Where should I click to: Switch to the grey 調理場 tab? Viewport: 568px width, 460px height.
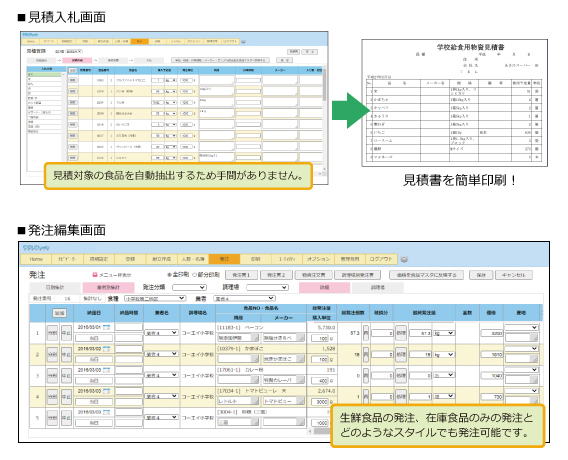[378, 288]
